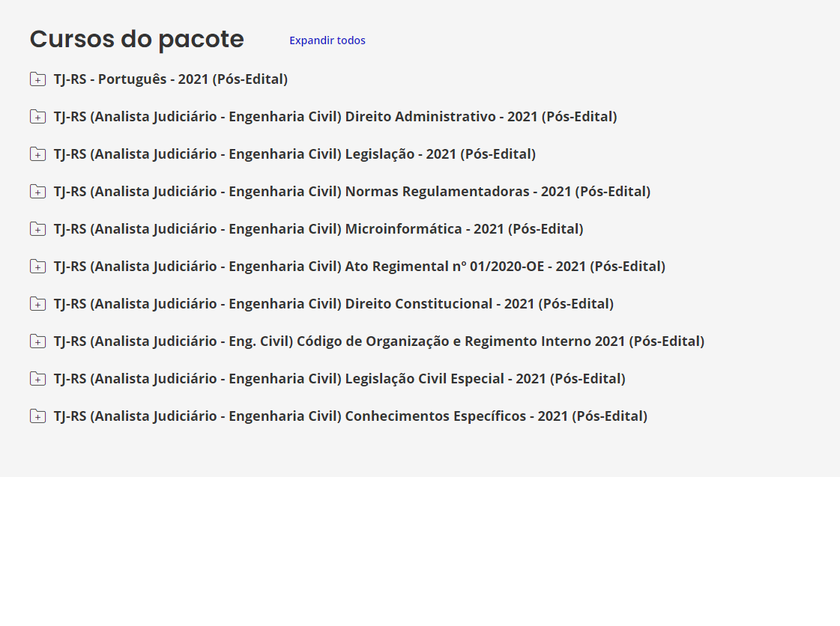Viewport: 840px width, 626px height.
Task: Click folder-plus icon next to Legislação Civil Especial
Action: [37, 379]
